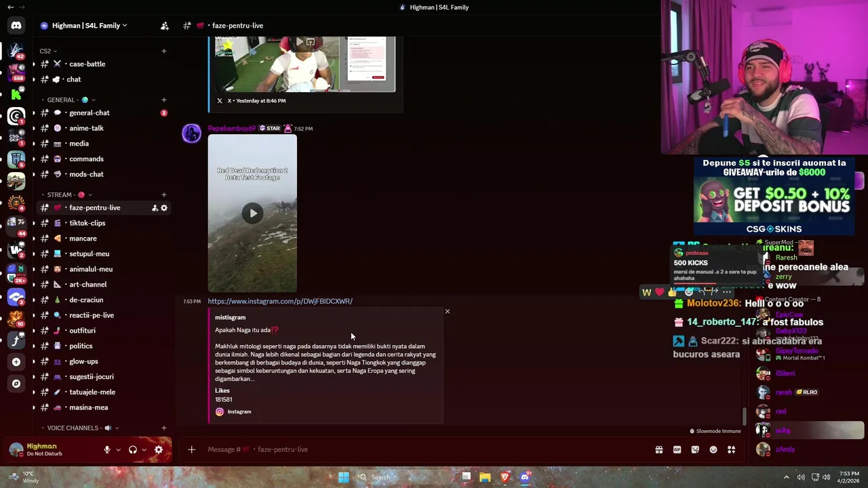Open headphone output options arrow
The image size is (868, 488).
pyautogui.click(x=144, y=449)
